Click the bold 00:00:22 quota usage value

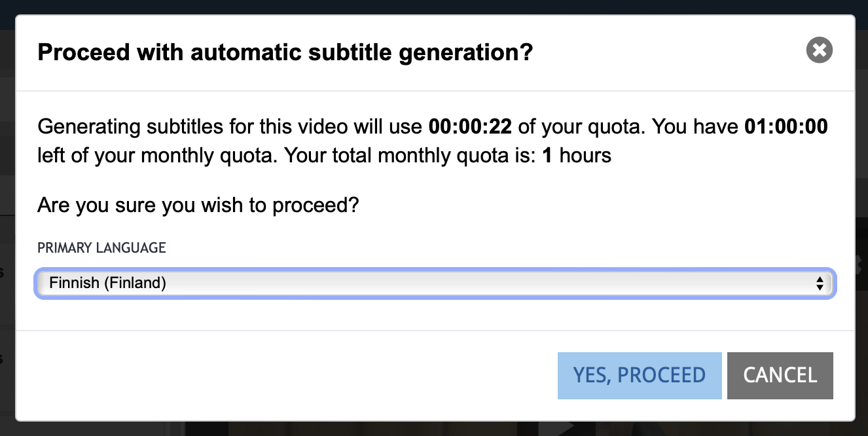470,126
